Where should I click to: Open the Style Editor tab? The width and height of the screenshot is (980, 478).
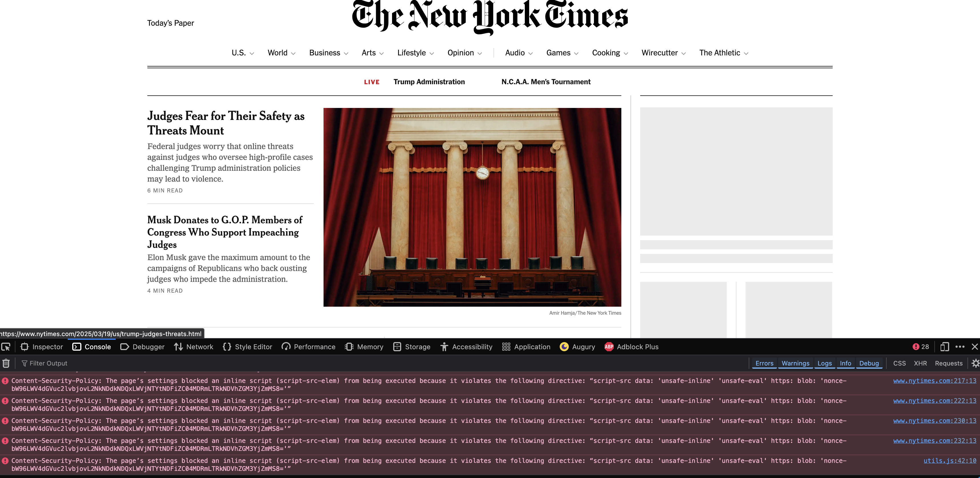[247, 347]
